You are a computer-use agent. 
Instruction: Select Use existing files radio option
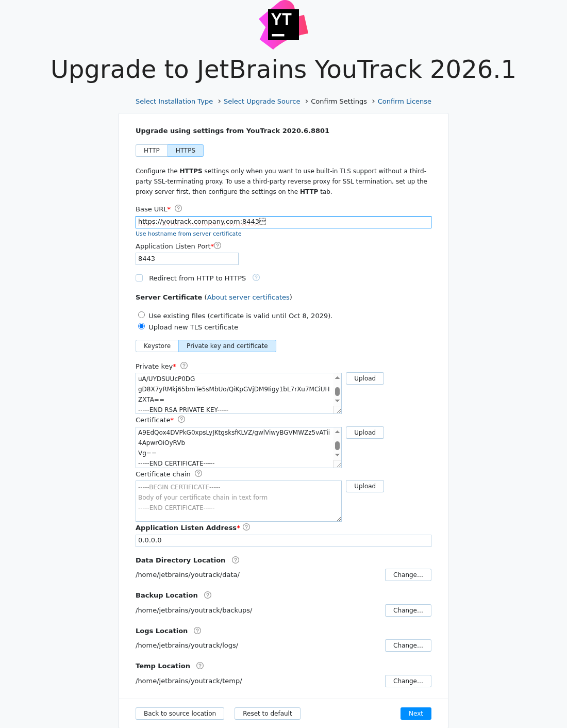[141, 315]
